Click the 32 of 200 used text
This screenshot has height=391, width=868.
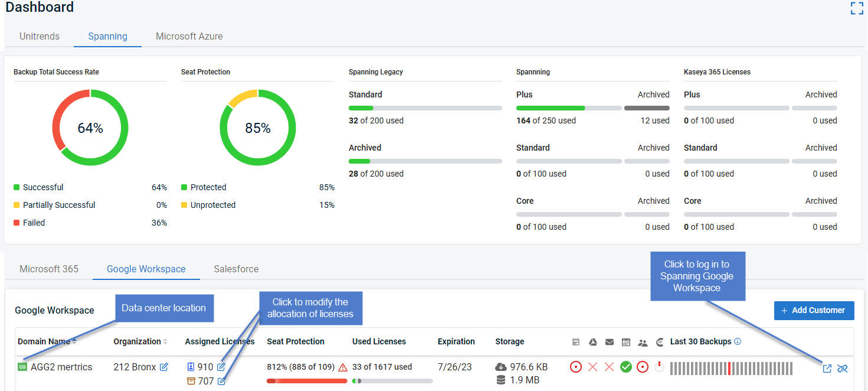pos(376,120)
